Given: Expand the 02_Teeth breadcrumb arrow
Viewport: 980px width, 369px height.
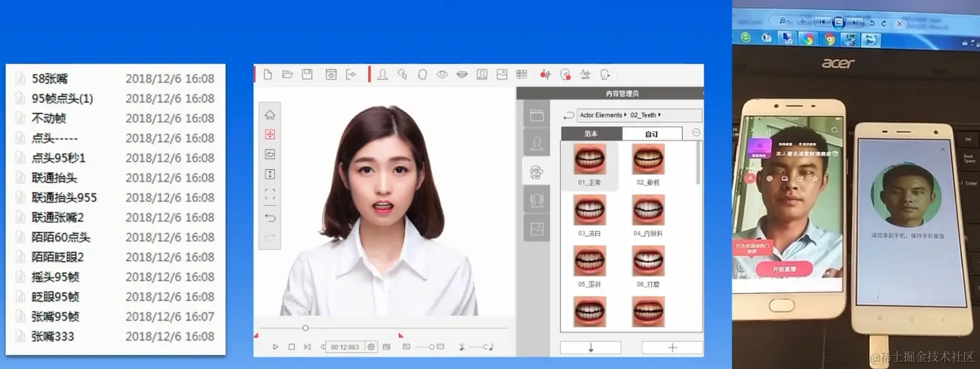Looking at the screenshot, I should [x=659, y=115].
